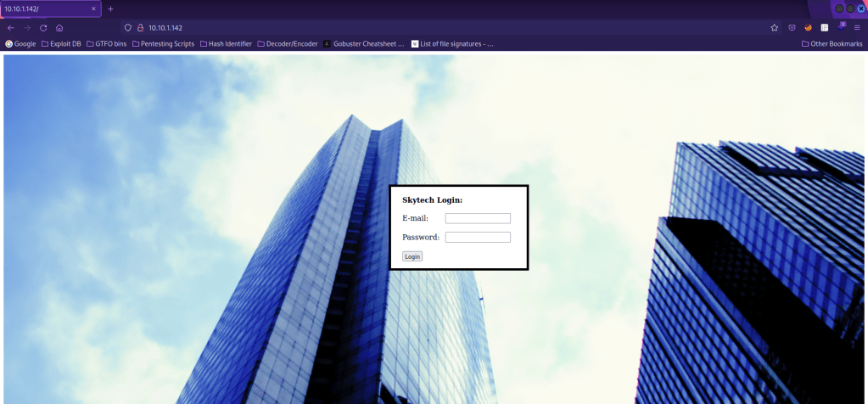Open the hamburger application menu
Viewport: 868px width, 404px height.
857,27
